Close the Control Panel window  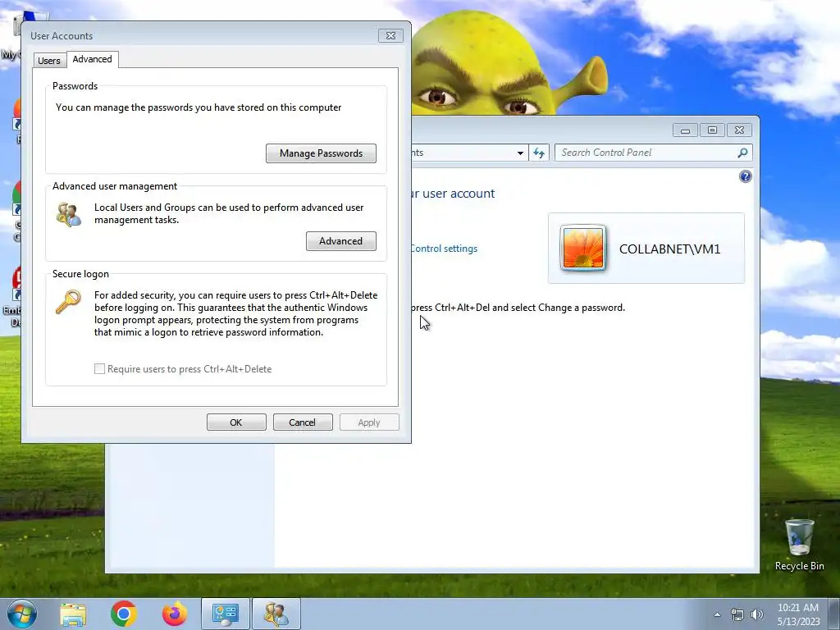coord(739,130)
